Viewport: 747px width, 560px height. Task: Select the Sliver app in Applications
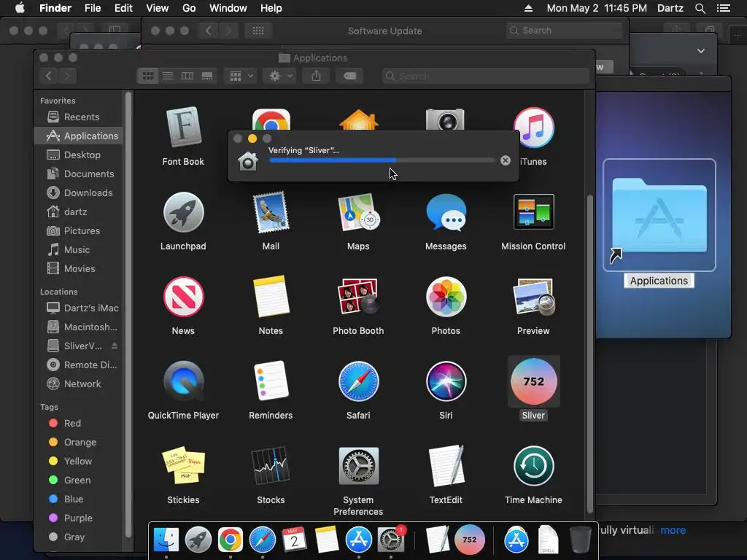click(533, 381)
